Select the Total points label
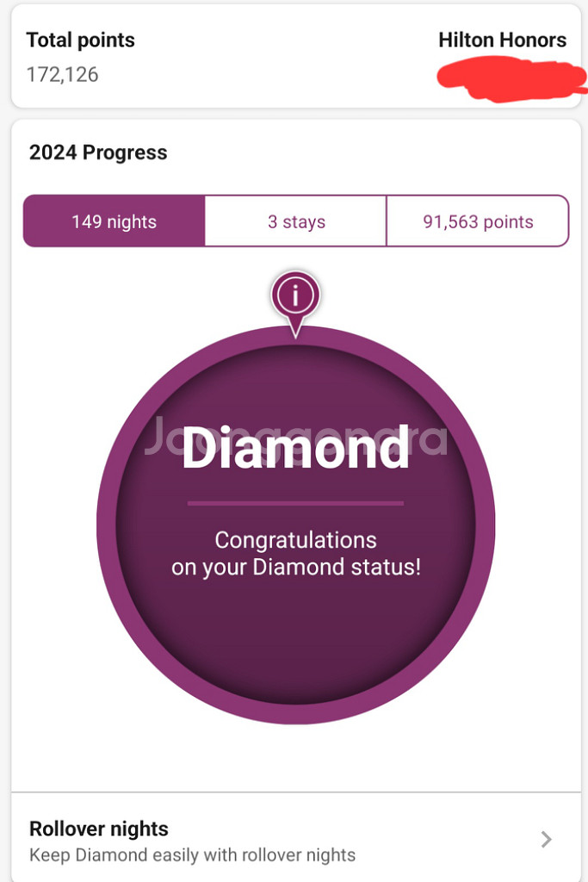 80,40
